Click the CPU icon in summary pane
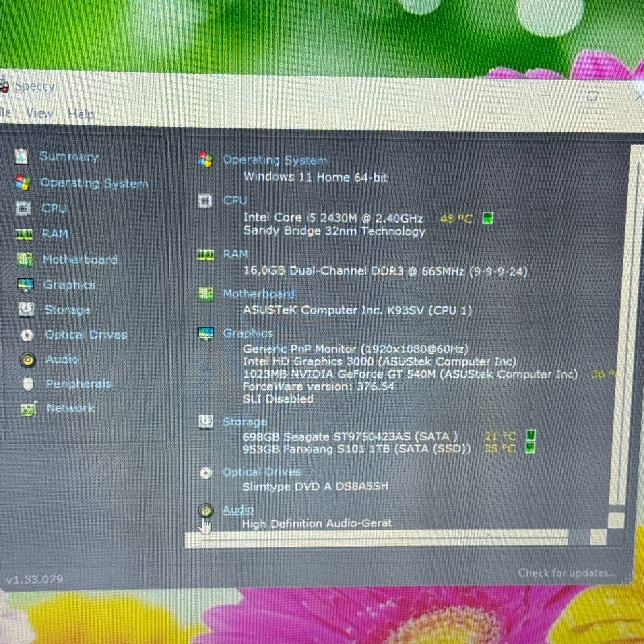This screenshot has width=644, height=644. (205, 200)
